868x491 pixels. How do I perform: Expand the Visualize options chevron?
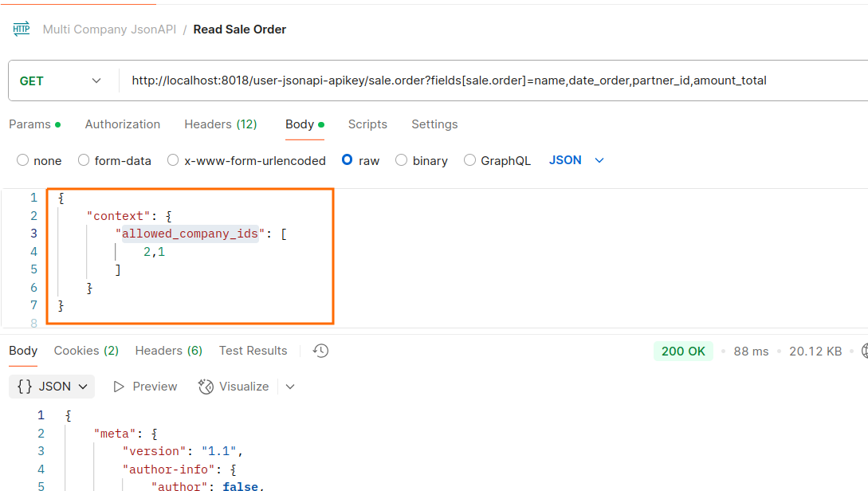tap(290, 387)
